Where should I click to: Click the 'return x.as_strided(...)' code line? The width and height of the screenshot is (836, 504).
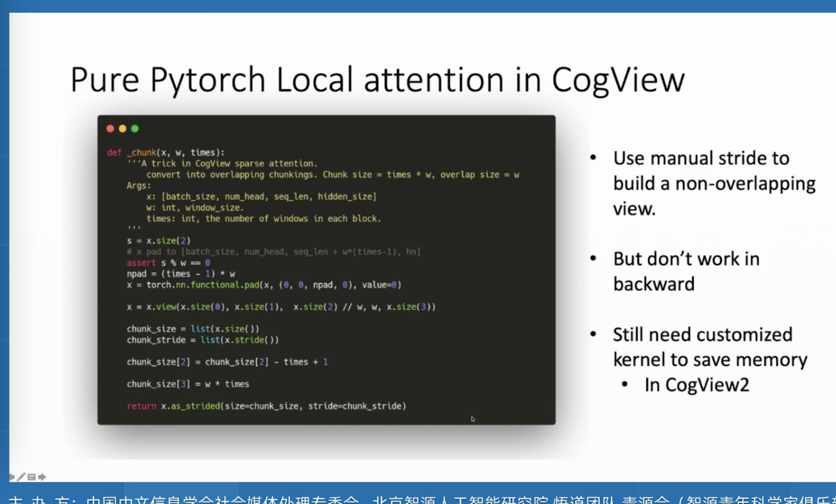(266, 406)
